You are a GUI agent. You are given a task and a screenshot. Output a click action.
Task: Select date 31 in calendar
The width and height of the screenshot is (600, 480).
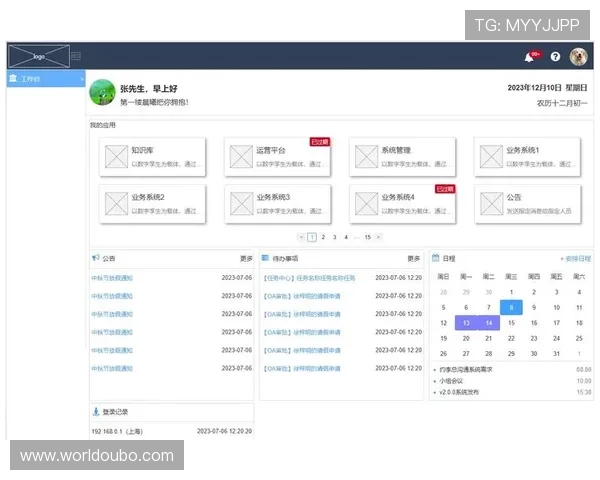[556, 354]
